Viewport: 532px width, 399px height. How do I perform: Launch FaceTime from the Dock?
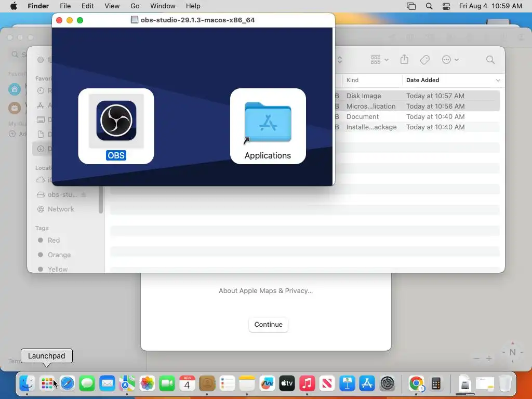tap(167, 383)
